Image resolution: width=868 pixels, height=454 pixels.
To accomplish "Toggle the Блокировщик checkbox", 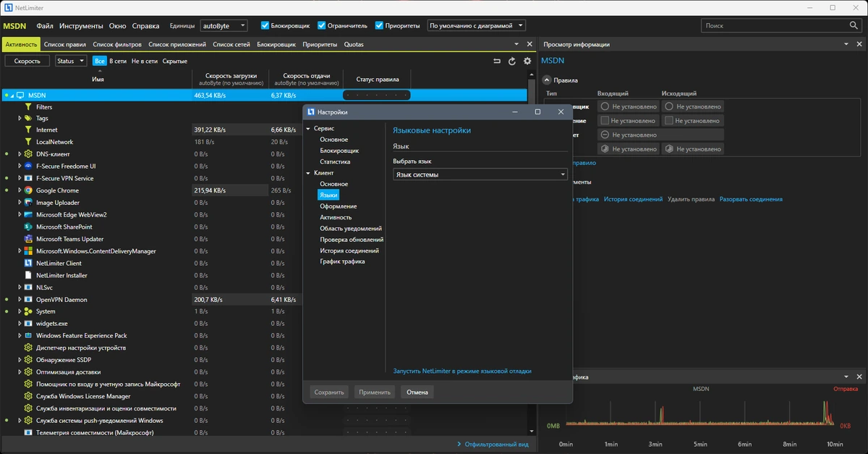I will 265,25.
